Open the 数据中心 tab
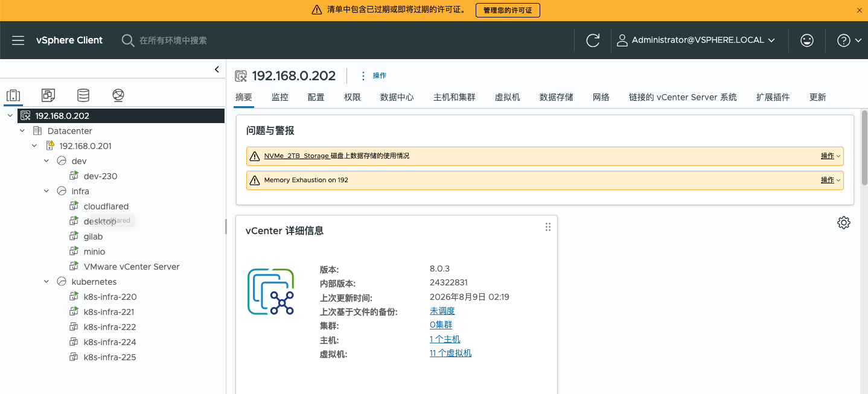868x394 pixels. pyautogui.click(x=397, y=97)
